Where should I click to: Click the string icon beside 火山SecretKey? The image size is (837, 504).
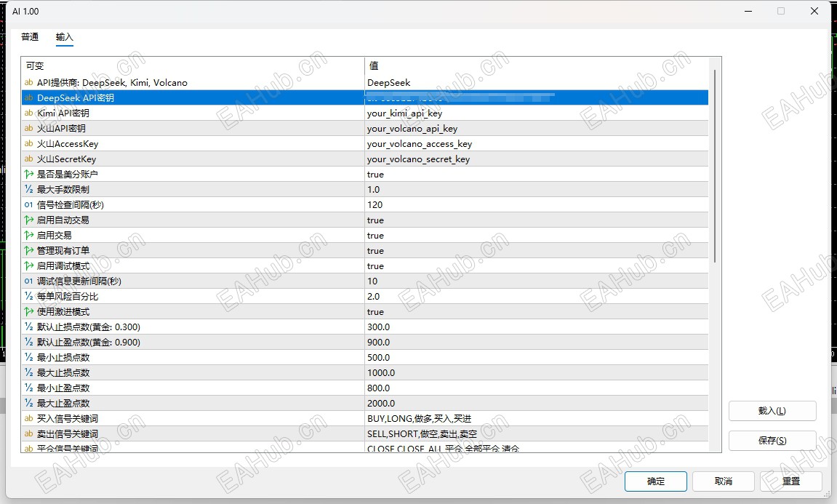click(29, 159)
